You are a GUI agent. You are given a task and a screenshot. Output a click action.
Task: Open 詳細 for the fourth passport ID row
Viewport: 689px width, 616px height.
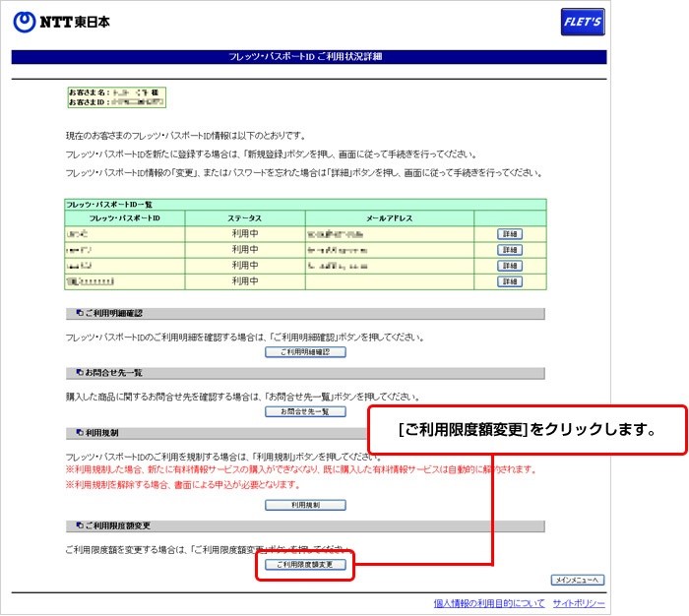(509, 281)
